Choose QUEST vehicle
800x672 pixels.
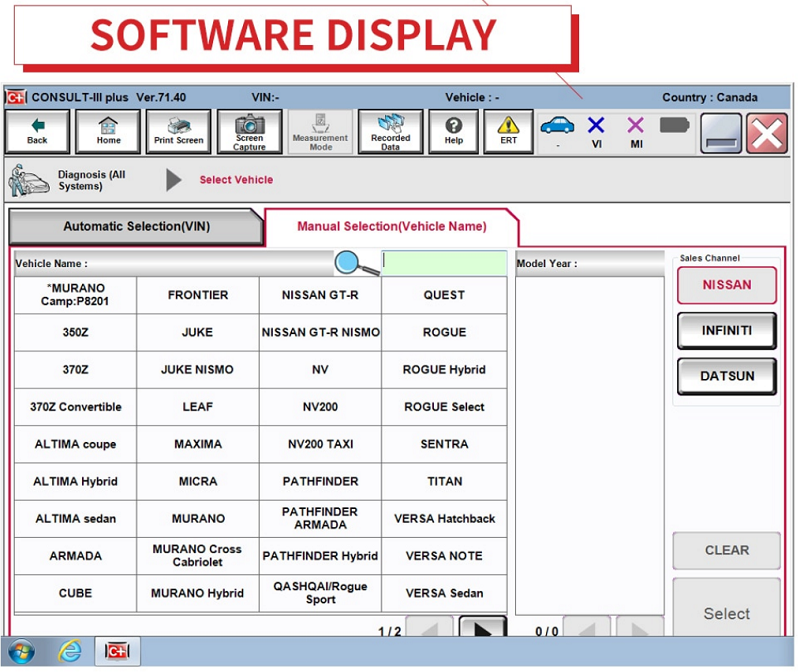[x=444, y=295]
